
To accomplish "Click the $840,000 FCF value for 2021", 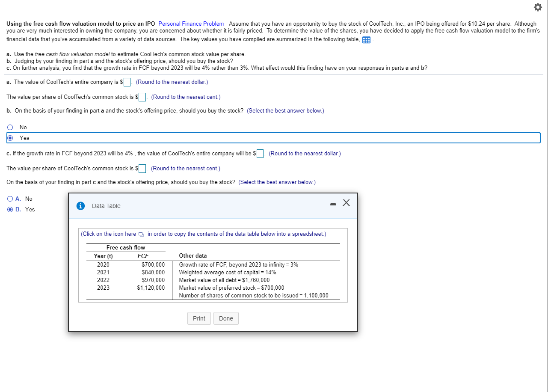I will click(153, 272).
